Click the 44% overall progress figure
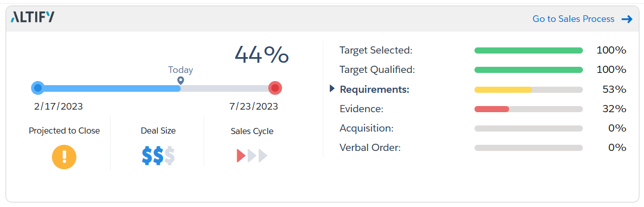 click(262, 54)
